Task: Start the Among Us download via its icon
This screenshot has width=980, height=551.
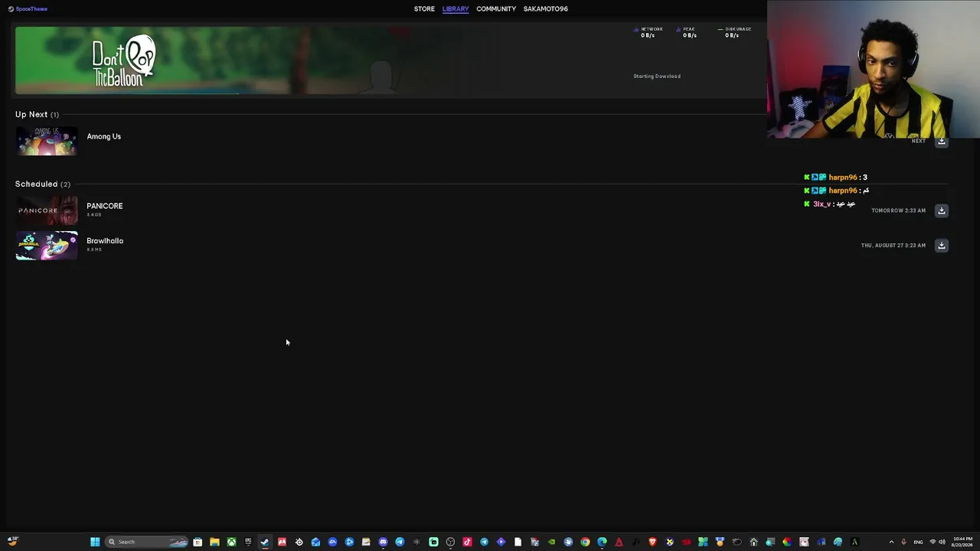Action: 942,142
